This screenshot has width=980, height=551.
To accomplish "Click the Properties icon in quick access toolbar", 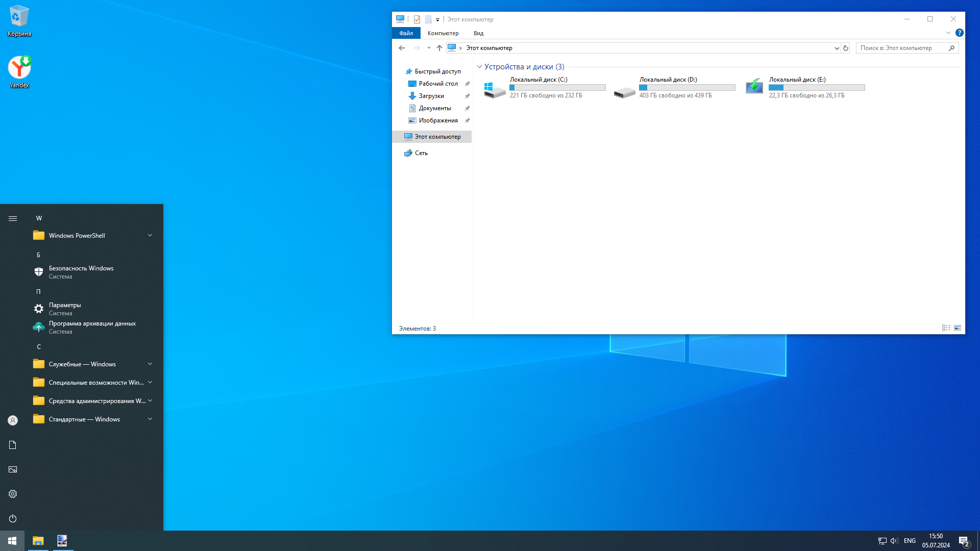I will tap(417, 19).
